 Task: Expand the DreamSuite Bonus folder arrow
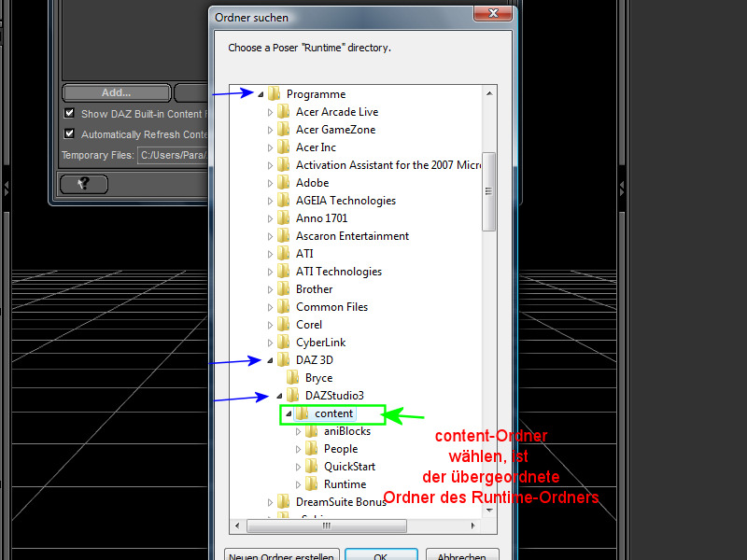coord(270,502)
